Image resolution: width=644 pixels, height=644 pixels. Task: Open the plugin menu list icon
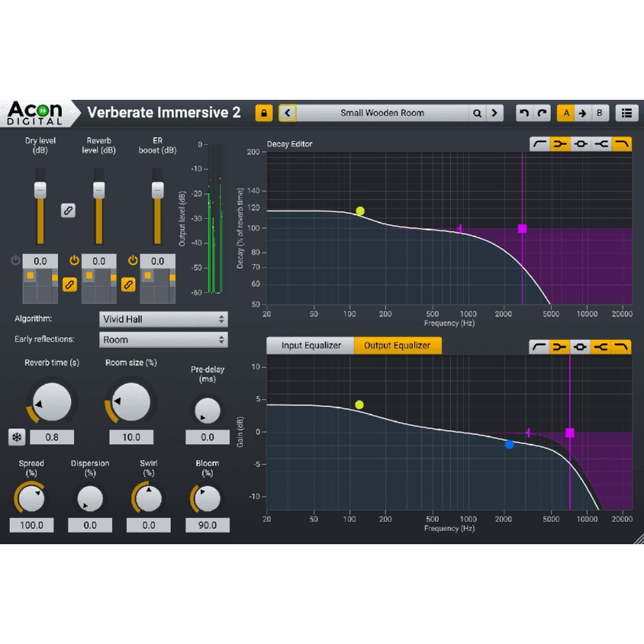(627, 113)
